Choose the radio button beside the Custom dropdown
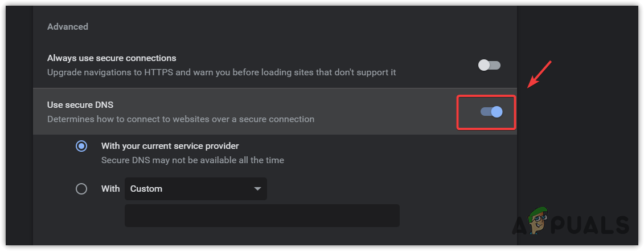 click(x=81, y=189)
